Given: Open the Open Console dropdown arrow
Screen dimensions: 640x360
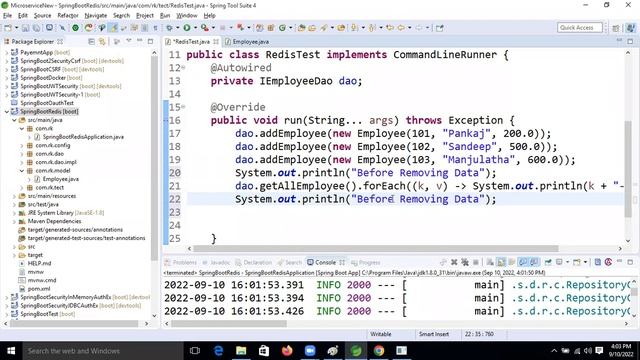Looking at the screenshot, I should [585, 262].
